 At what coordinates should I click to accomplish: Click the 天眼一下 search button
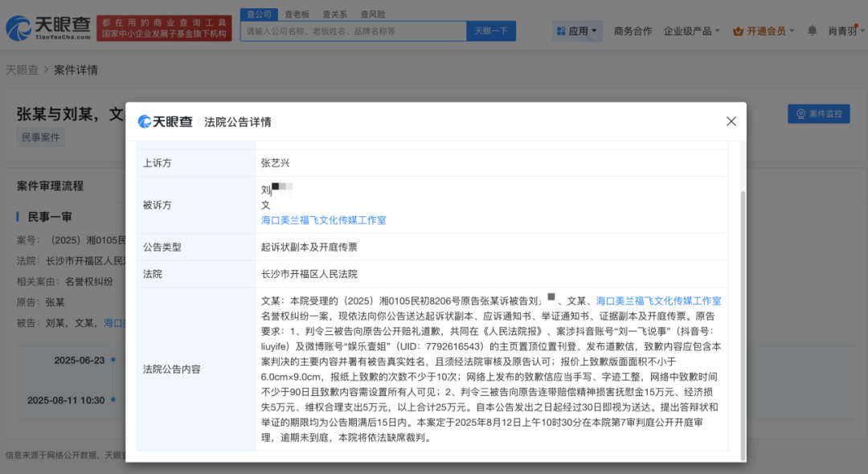(x=490, y=31)
